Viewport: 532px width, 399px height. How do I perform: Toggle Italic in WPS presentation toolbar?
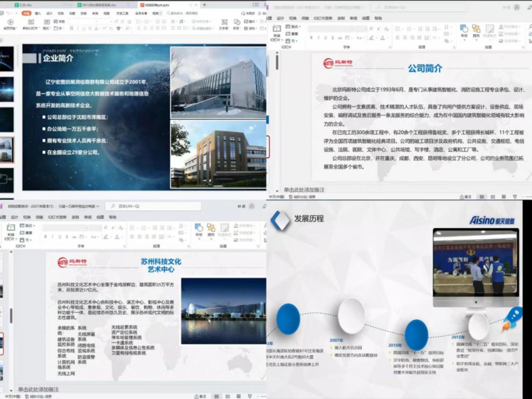pos(77,28)
